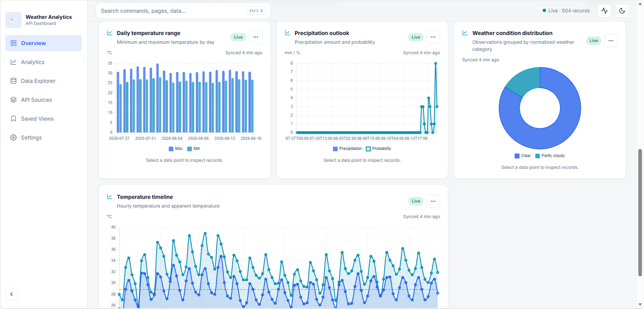Click the API Sources layers icon

click(x=13, y=100)
